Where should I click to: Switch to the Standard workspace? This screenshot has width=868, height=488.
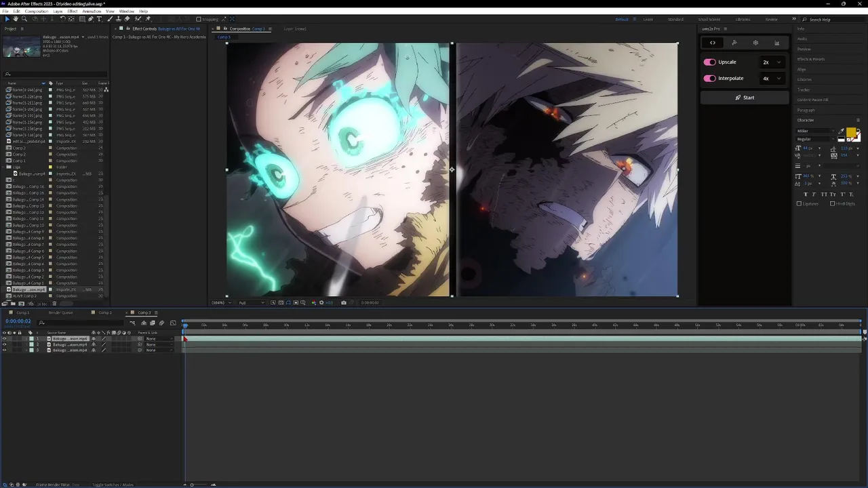(675, 19)
